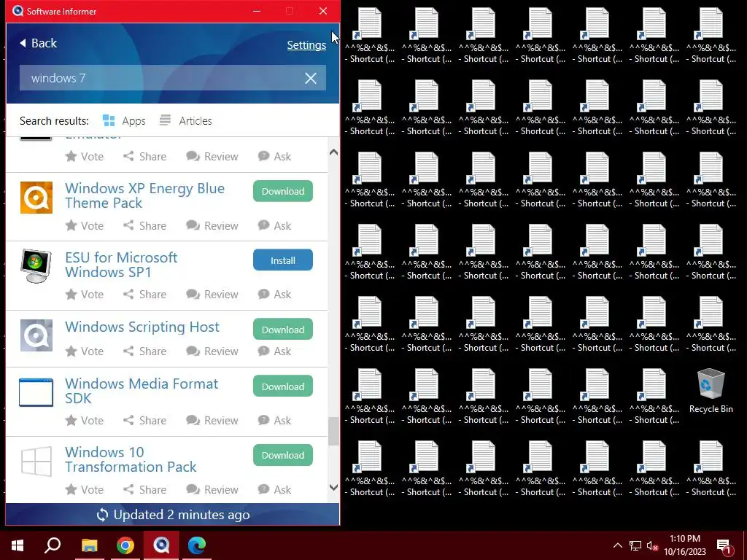747x560 pixels.
Task: Review Windows Media Format SDK
Action: pos(212,421)
